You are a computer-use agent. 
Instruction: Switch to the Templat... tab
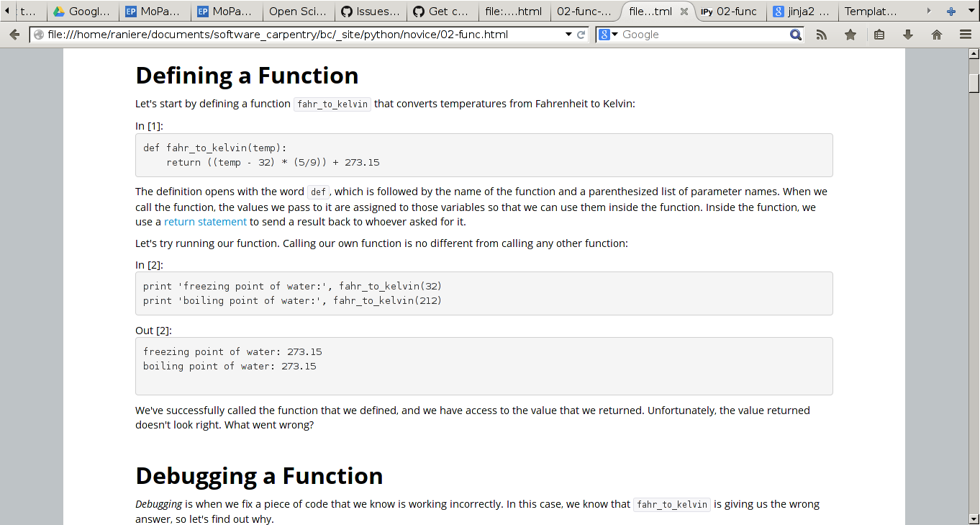[874, 12]
